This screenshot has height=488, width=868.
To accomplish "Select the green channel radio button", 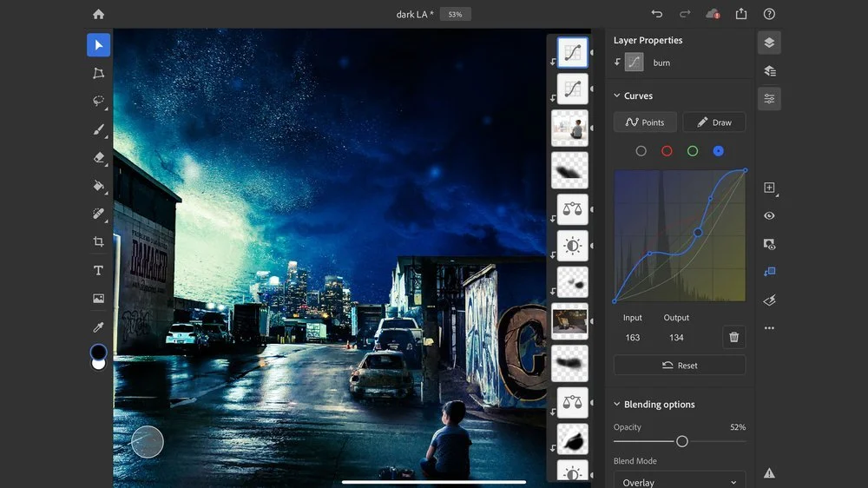I will (693, 151).
